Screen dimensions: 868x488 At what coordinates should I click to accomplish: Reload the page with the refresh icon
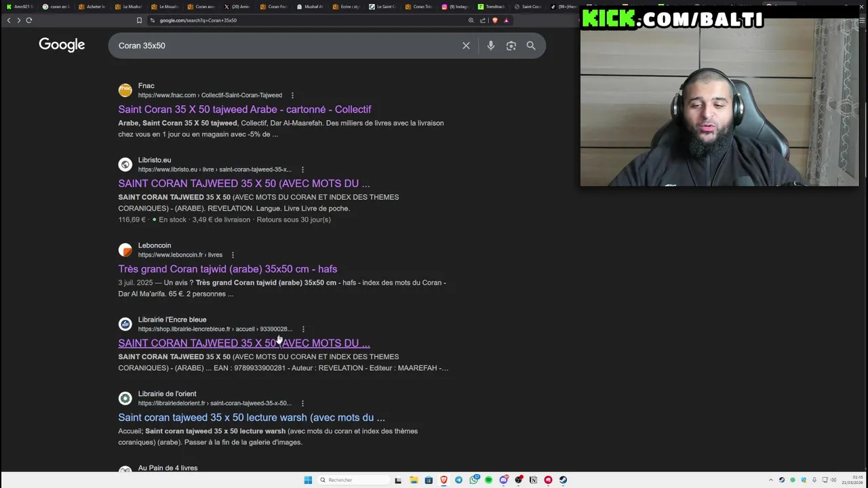click(x=29, y=20)
